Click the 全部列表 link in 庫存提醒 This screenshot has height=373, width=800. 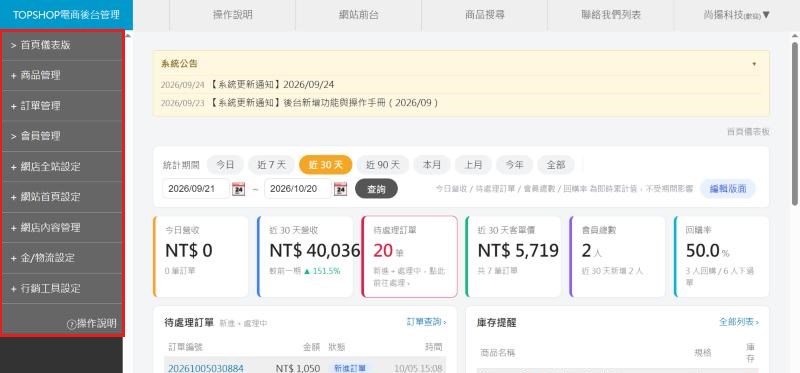click(x=739, y=322)
